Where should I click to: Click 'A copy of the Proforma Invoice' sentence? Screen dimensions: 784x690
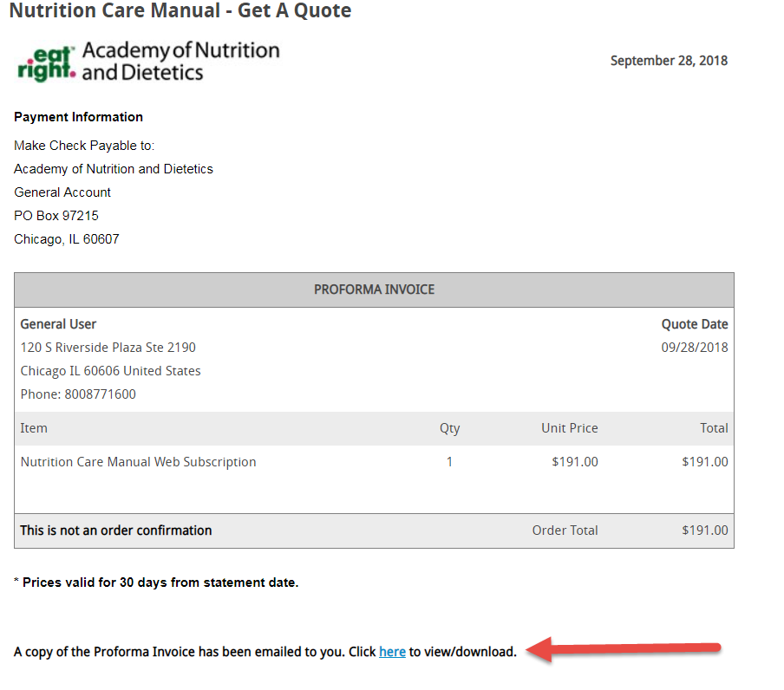point(265,652)
